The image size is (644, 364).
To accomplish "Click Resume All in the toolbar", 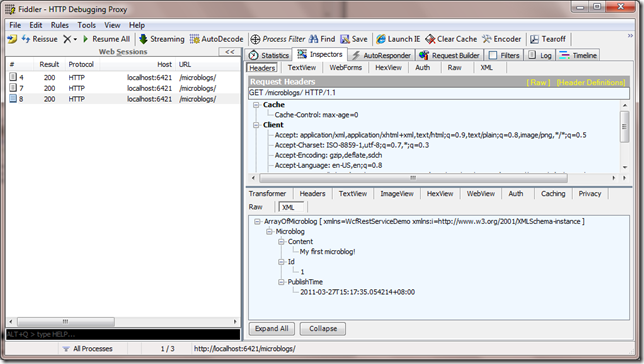I will coord(106,39).
